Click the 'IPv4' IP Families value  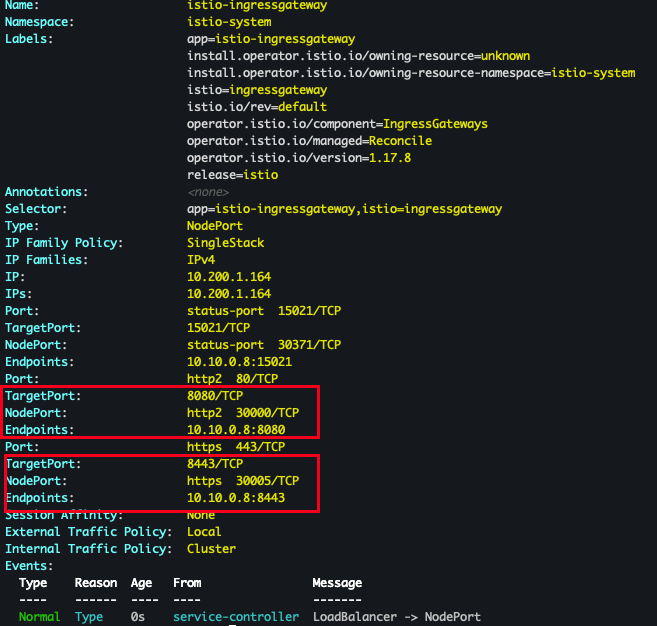(201, 260)
